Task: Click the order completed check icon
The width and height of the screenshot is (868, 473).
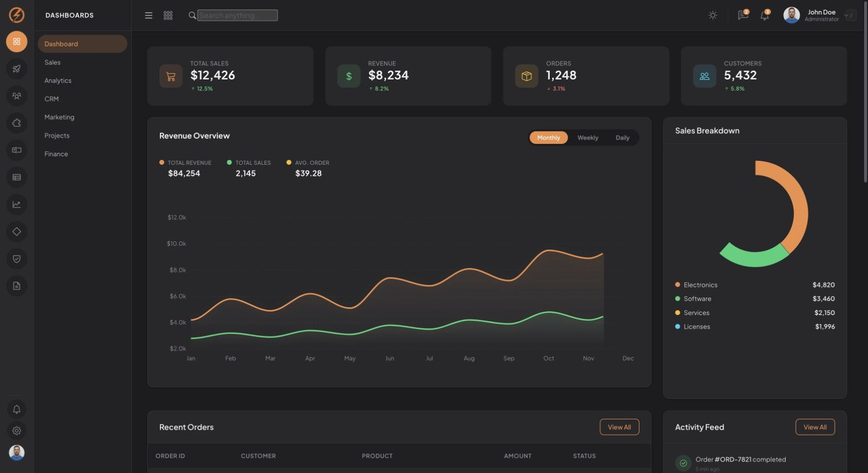Action: coord(684,463)
